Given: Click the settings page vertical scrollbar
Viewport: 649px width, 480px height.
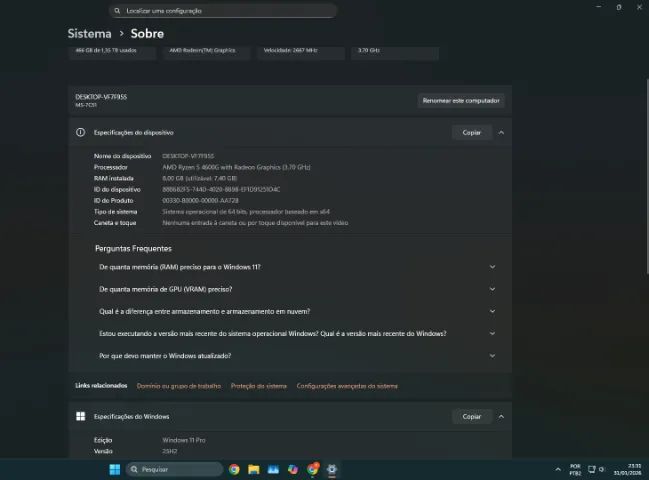Looking at the screenshot, I should (x=647, y=176).
